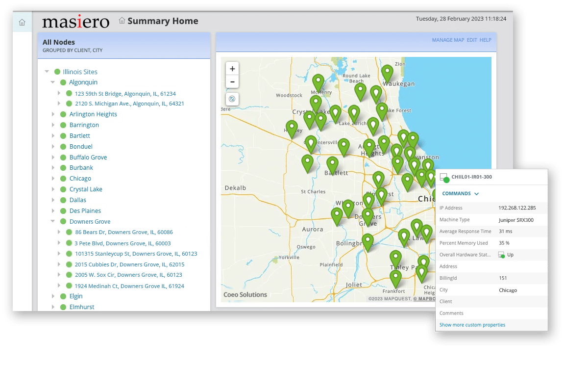Open the MANAGE MAP link
This screenshot has width=588, height=368.
(x=448, y=40)
